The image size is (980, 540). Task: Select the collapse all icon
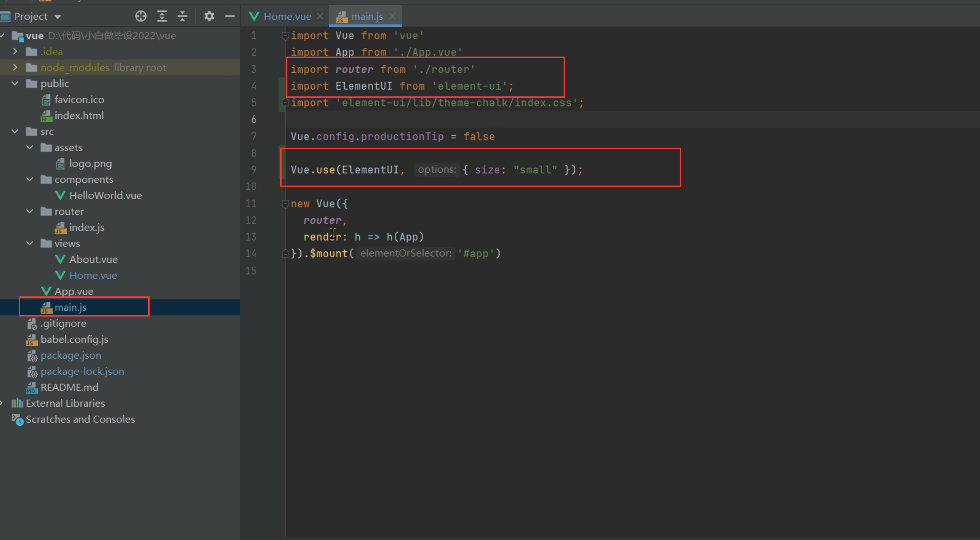184,17
